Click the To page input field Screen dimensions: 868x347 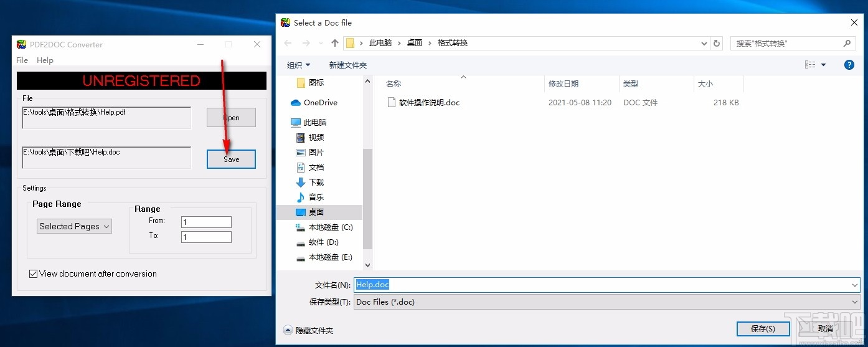click(x=206, y=237)
